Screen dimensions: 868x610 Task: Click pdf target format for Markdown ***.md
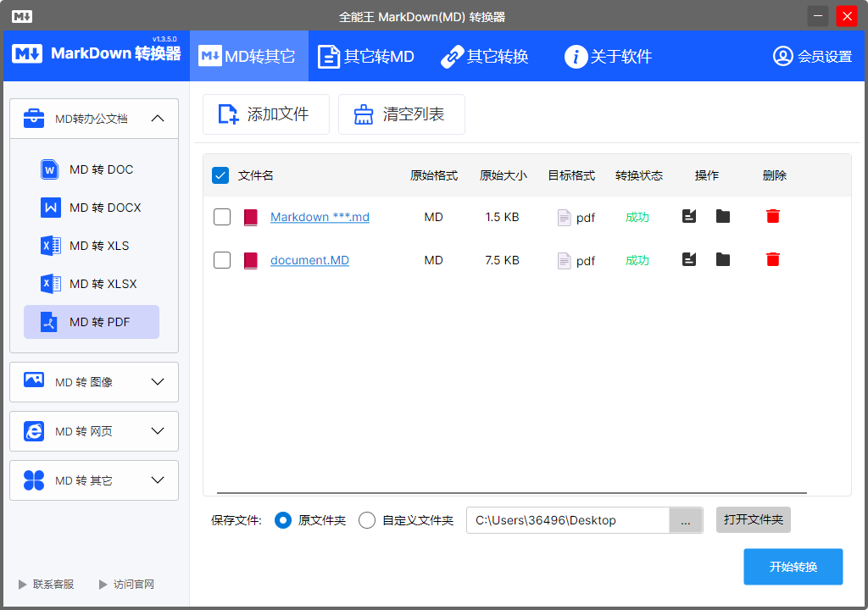tap(576, 218)
